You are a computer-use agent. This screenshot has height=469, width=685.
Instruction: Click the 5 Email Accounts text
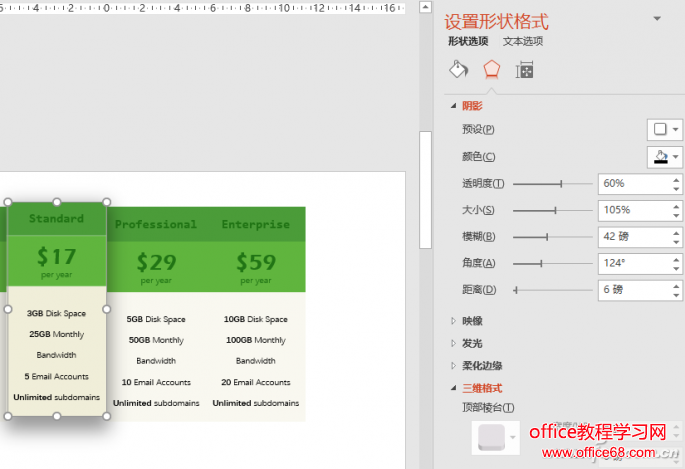56,376
